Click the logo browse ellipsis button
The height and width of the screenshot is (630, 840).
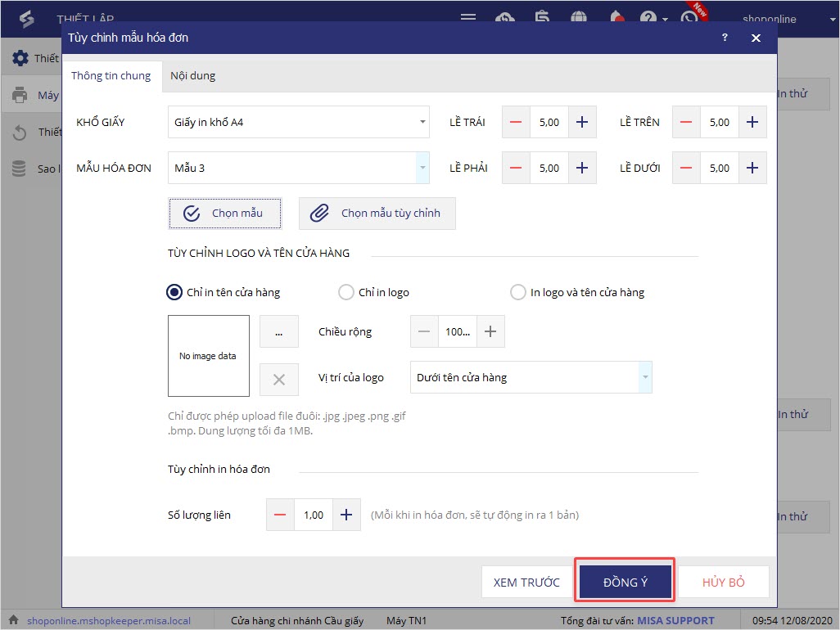(x=279, y=332)
